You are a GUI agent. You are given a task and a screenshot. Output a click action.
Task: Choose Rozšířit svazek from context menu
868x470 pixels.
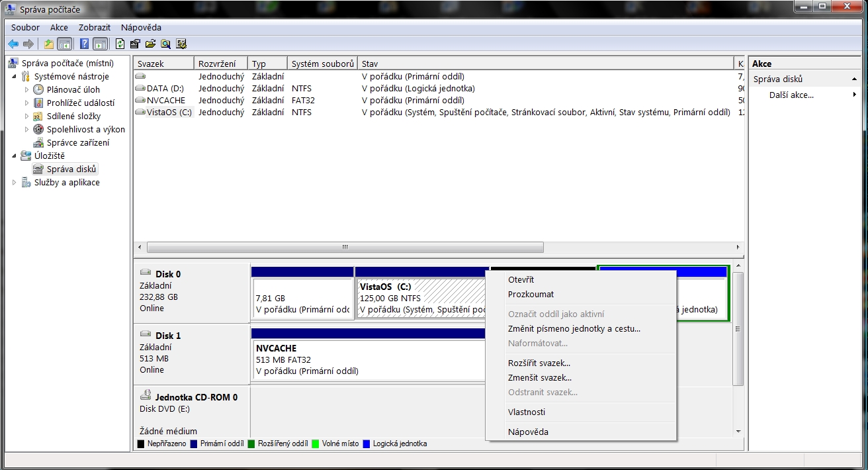click(581, 363)
